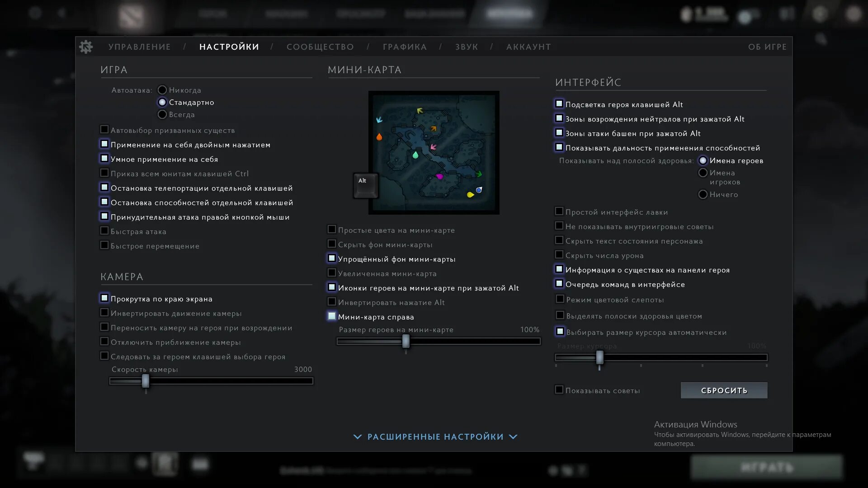Enable Скрыть фон мини-карты

coord(332,244)
